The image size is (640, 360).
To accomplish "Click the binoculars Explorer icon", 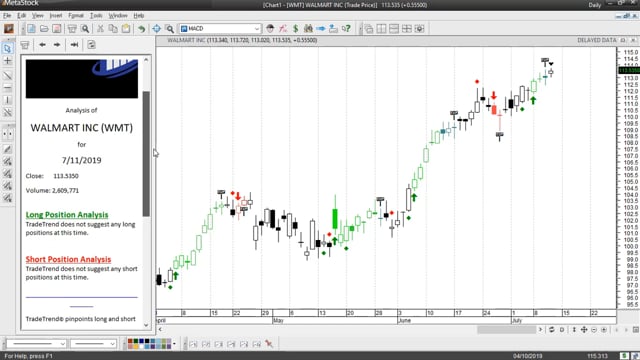I will (308, 29).
